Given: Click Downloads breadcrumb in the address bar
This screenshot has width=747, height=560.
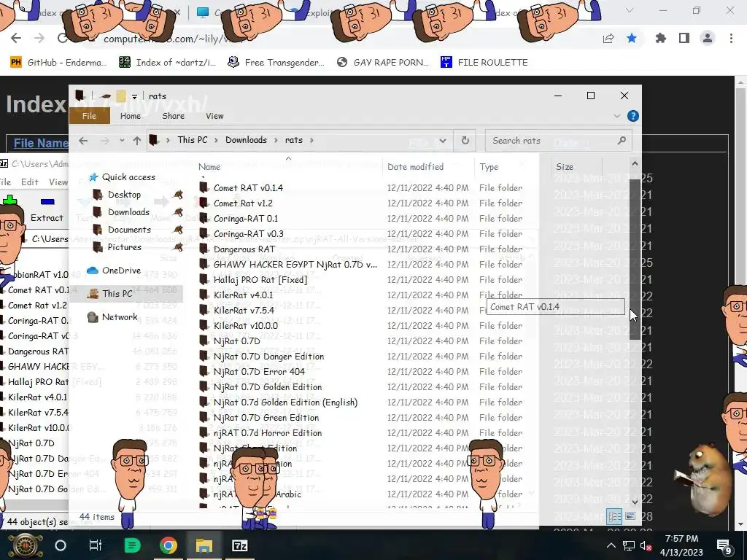Looking at the screenshot, I should [247, 140].
